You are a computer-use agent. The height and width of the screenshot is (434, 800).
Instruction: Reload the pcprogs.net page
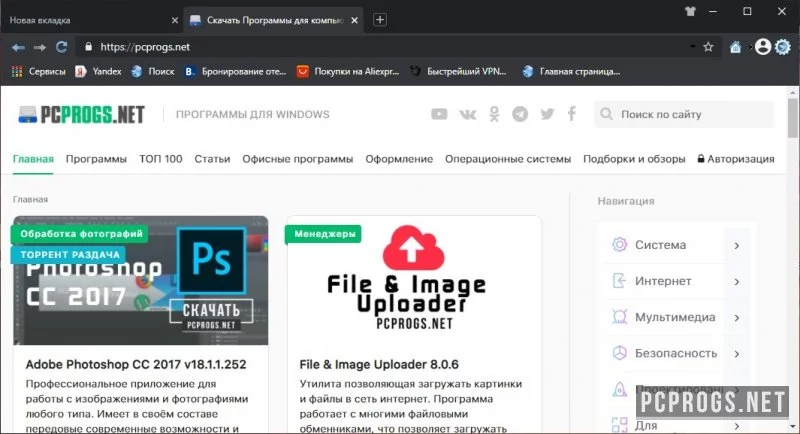coord(62,47)
